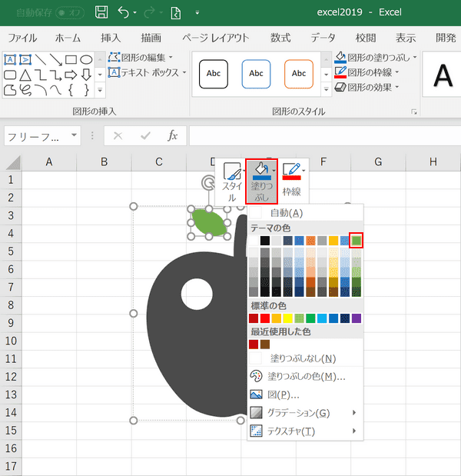Click the 枠線 mini toolbar button
461x476 pixels.
(292, 181)
